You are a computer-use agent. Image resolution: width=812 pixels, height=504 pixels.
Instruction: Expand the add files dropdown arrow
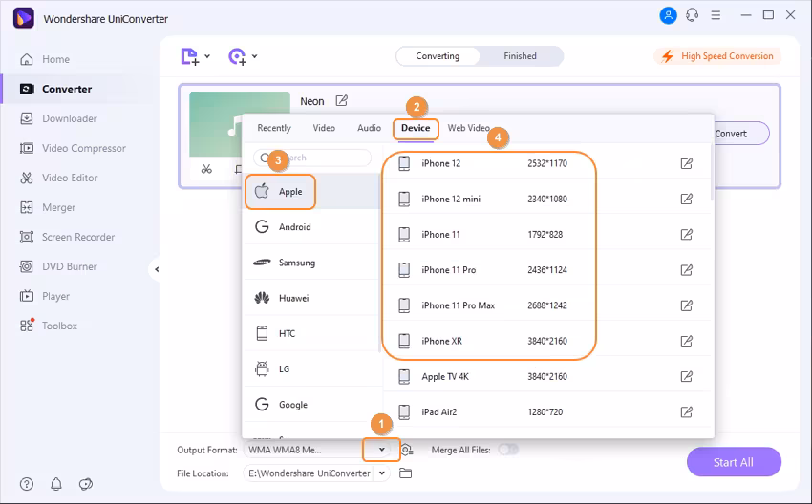point(207,56)
